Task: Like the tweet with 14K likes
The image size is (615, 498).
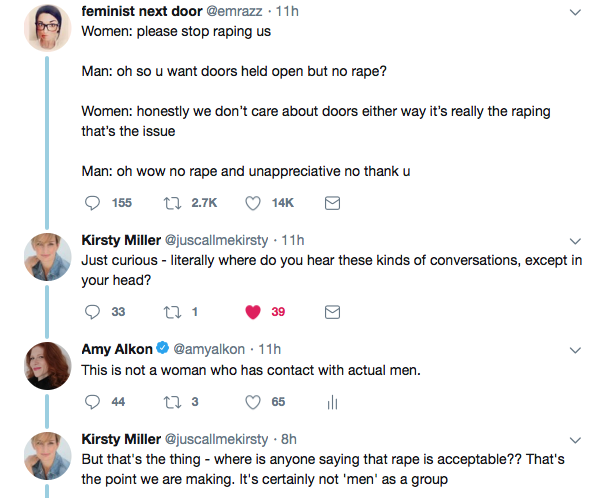Action: pyautogui.click(x=253, y=203)
